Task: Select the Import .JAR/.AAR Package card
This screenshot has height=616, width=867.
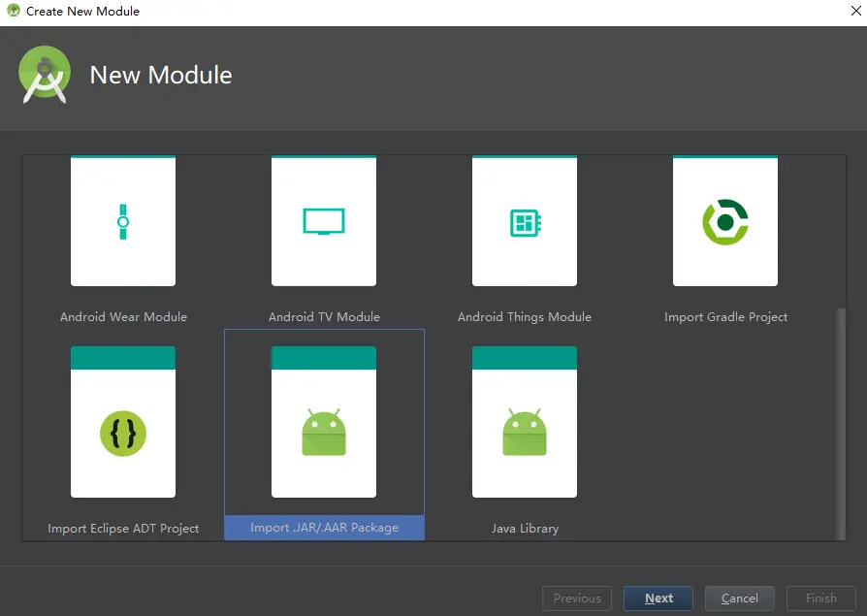Action: (324, 422)
